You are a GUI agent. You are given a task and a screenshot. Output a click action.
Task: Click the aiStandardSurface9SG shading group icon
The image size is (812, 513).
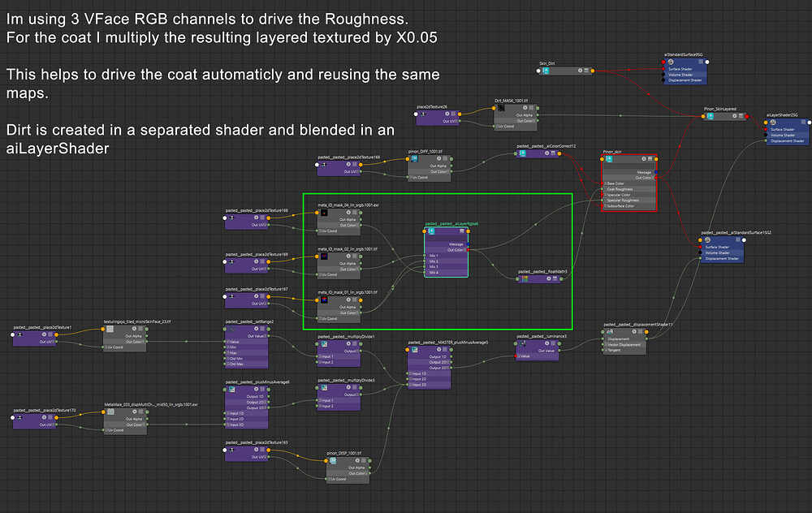[x=671, y=63]
